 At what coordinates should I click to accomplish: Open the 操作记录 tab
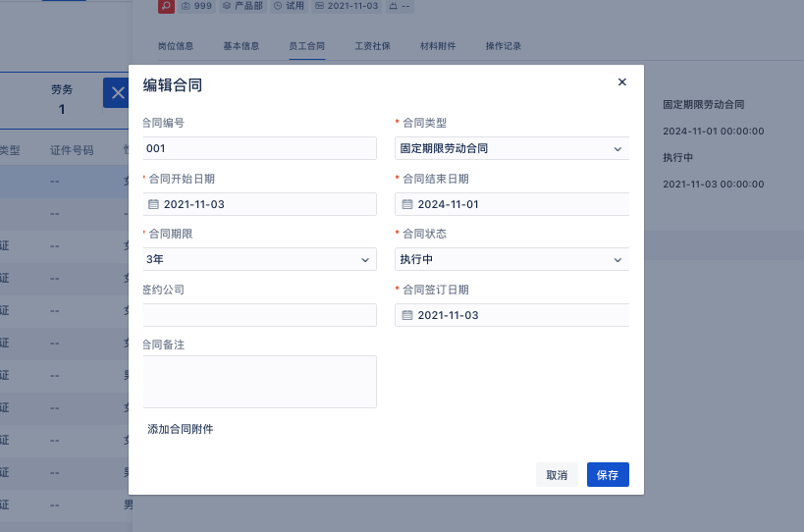click(x=504, y=46)
